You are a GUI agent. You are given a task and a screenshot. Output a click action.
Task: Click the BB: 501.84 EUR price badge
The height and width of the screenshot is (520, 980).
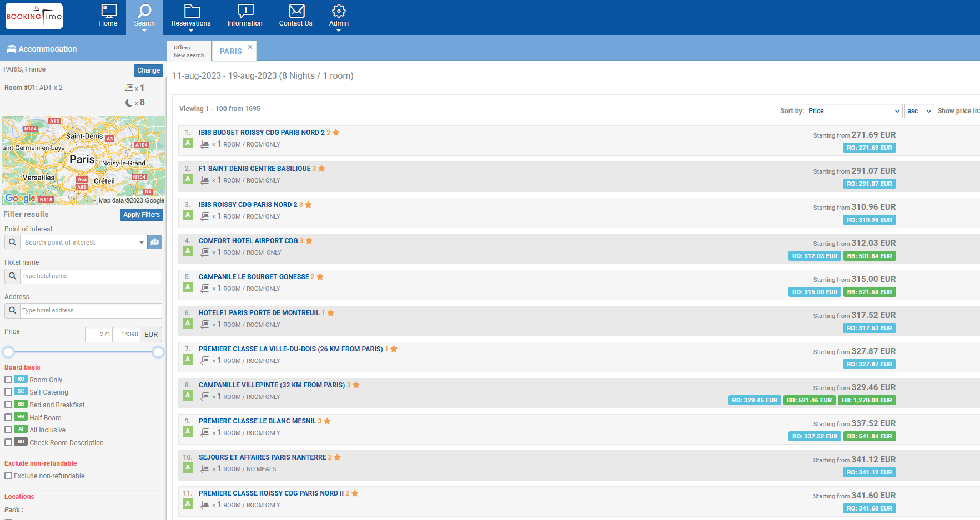click(x=870, y=256)
